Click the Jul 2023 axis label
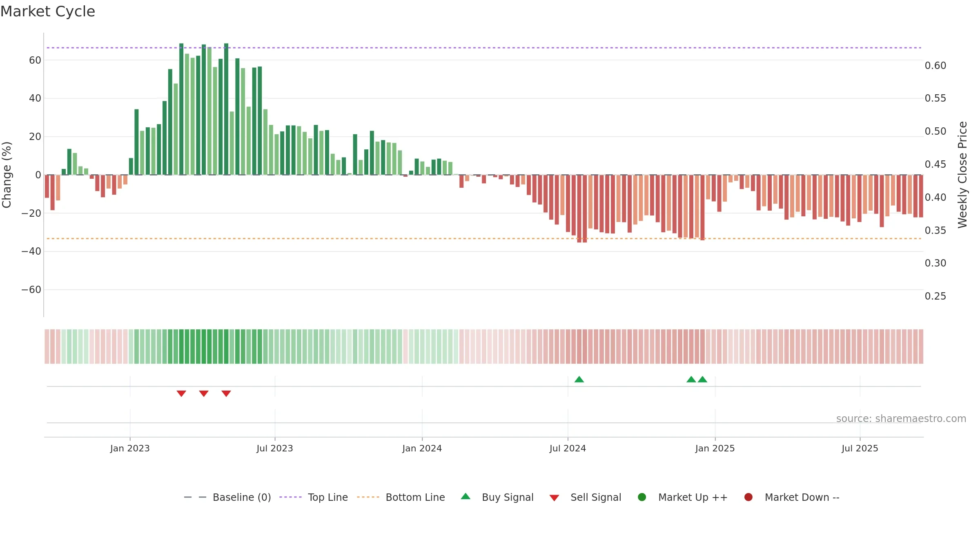 [275, 448]
